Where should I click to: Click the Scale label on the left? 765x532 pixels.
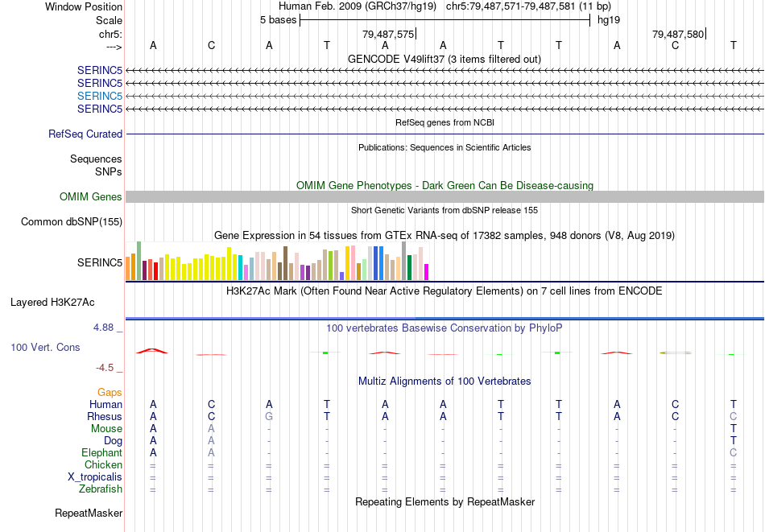[109, 20]
